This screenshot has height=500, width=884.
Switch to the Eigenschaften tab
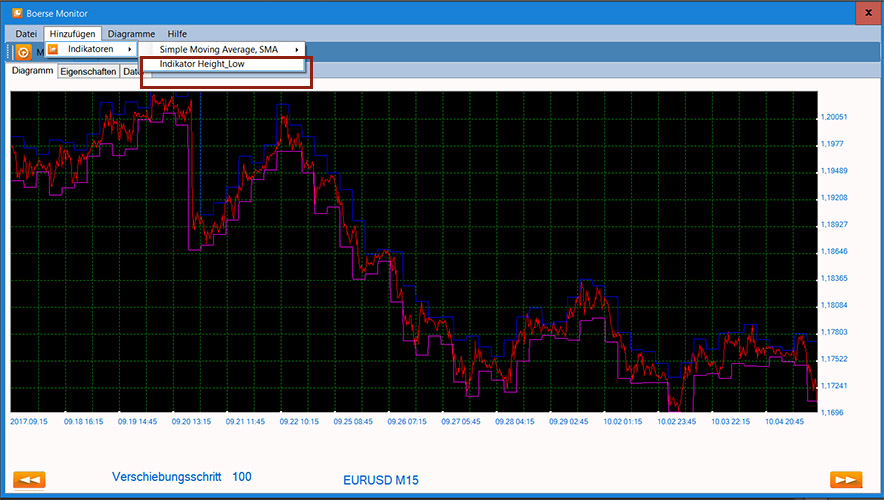pyautogui.click(x=88, y=72)
